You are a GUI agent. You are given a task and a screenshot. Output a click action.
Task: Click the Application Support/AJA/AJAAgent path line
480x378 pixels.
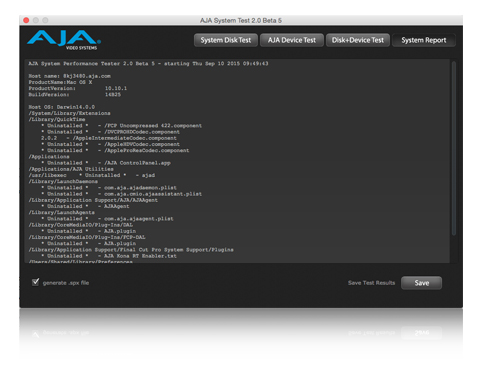93,200
